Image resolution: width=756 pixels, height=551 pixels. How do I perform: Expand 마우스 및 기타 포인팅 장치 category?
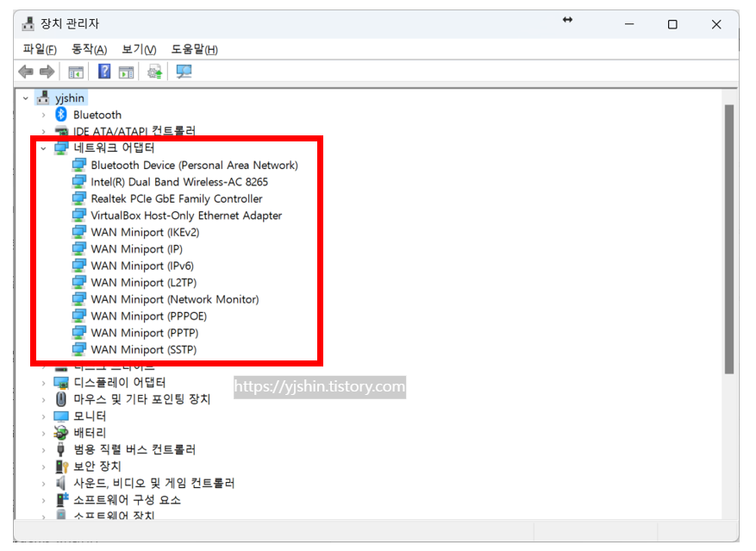click(x=43, y=400)
